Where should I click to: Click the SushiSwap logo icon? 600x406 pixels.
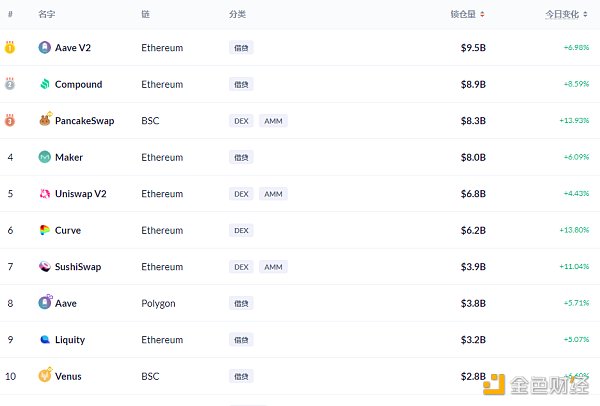click(45, 266)
